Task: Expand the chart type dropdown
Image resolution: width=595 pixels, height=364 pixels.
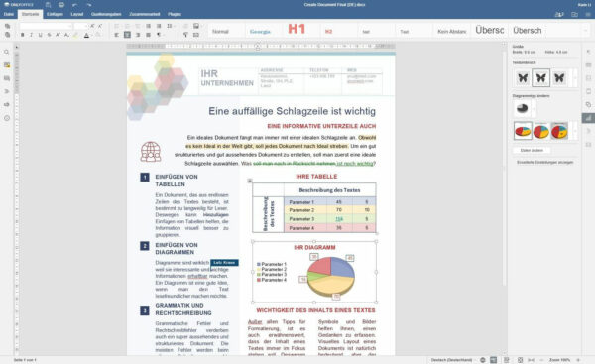Action: (525, 108)
